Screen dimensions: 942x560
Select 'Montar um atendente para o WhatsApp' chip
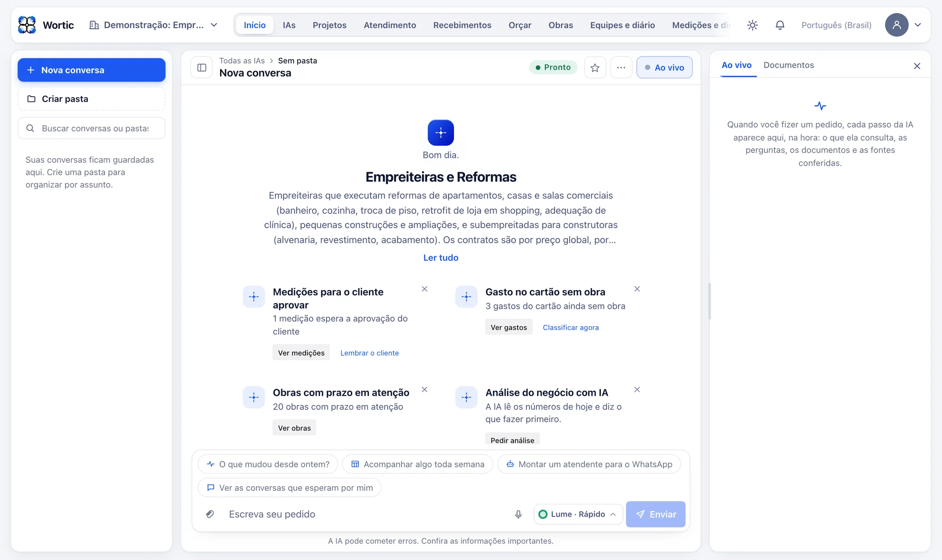point(589,464)
